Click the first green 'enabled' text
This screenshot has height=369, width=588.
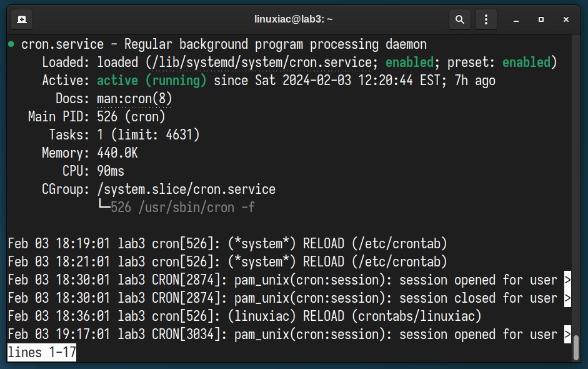pyautogui.click(x=409, y=63)
